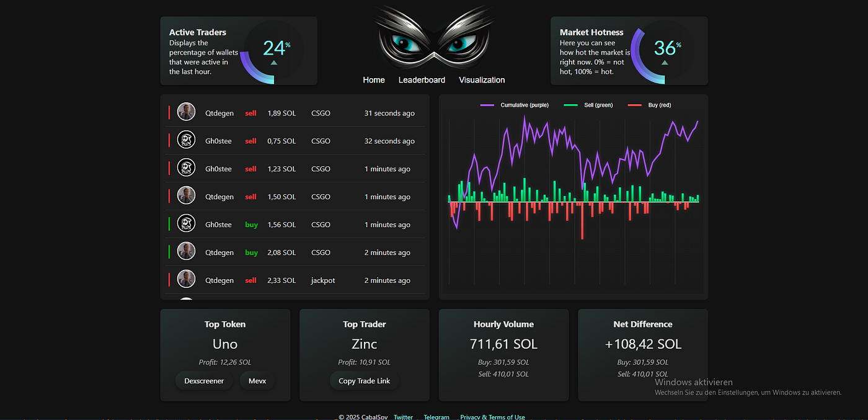The image size is (868, 420).
Task: Click the Copy Trade Link button
Action: click(x=365, y=381)
